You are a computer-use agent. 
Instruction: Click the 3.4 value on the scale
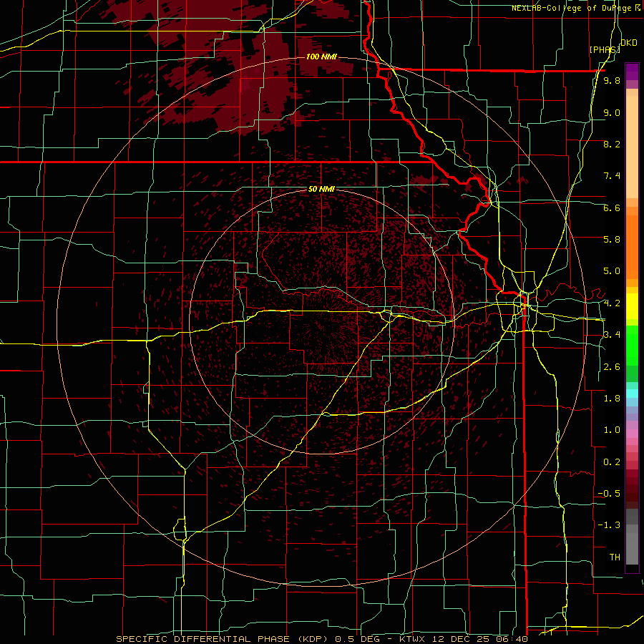612,335
